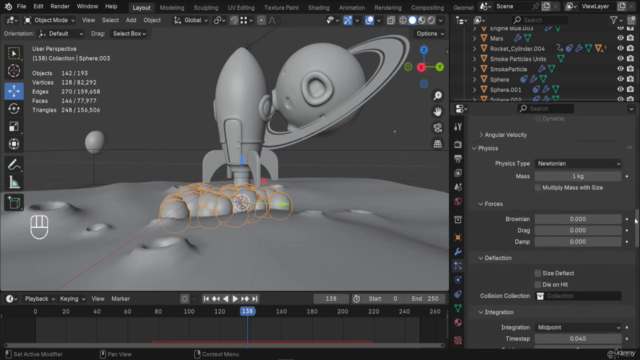Image resolution: width=640 pixels, height=360 pixels.
Task: Open the Add menu in viewport
Action: [131, 20]
